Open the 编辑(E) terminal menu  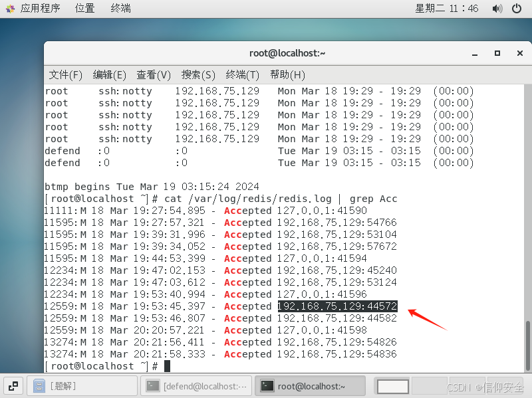click(109, 74)
